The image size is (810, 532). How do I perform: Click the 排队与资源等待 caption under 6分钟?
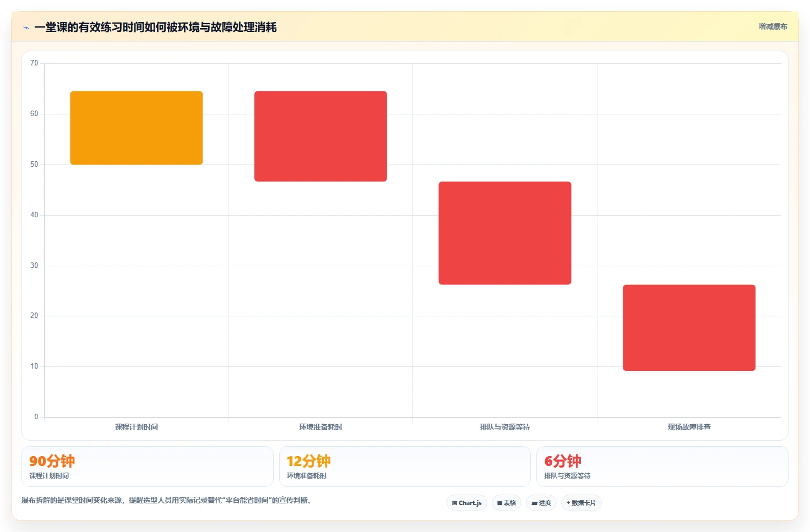point(567,476)
